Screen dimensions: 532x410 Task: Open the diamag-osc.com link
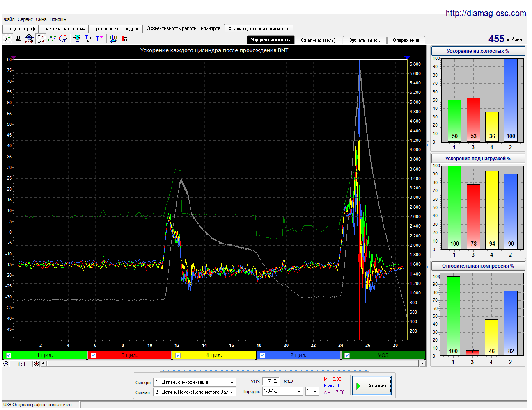point(486,13)
